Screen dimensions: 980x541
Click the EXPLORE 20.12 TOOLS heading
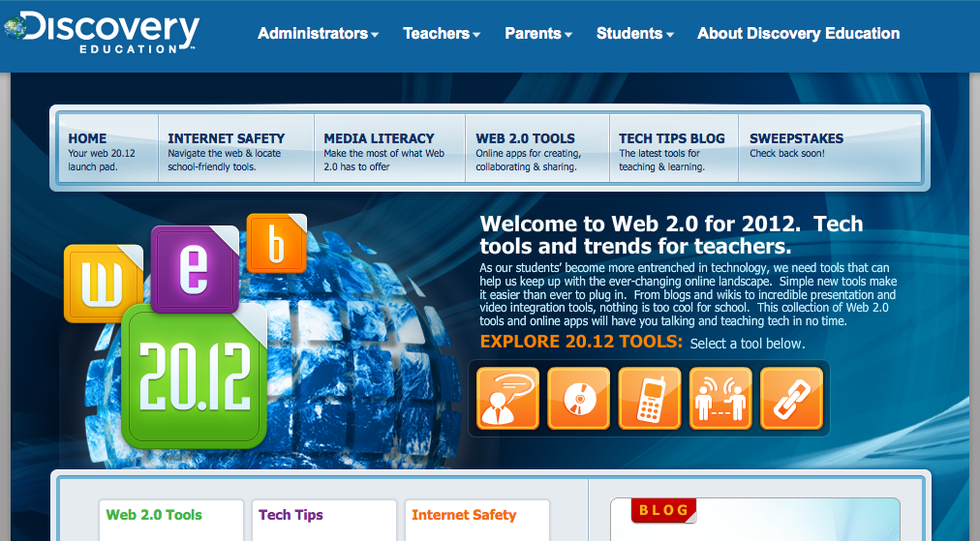point(581,342)
